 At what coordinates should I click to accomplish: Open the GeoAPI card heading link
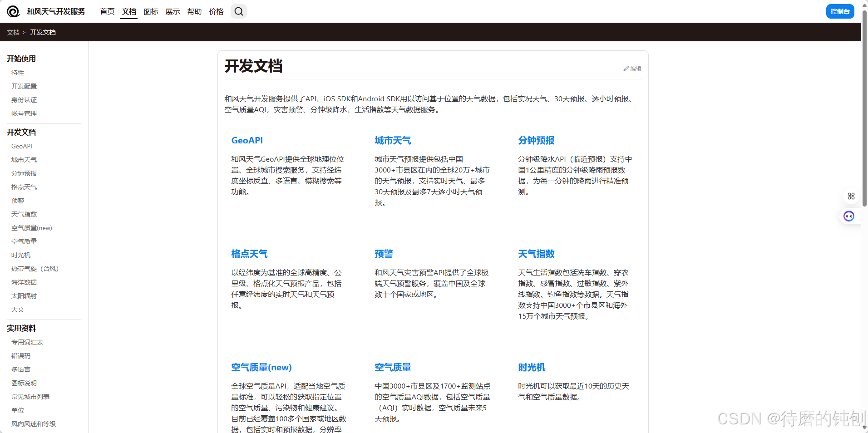247,140
